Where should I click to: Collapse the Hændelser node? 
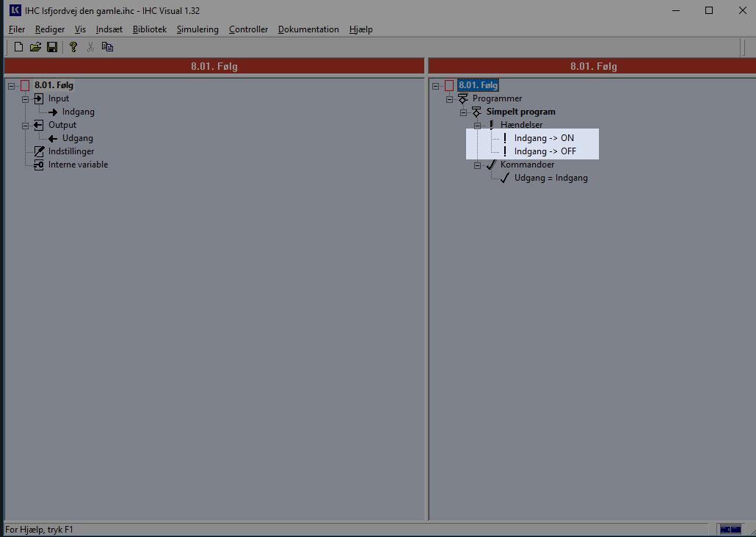(x=477, y=125)
